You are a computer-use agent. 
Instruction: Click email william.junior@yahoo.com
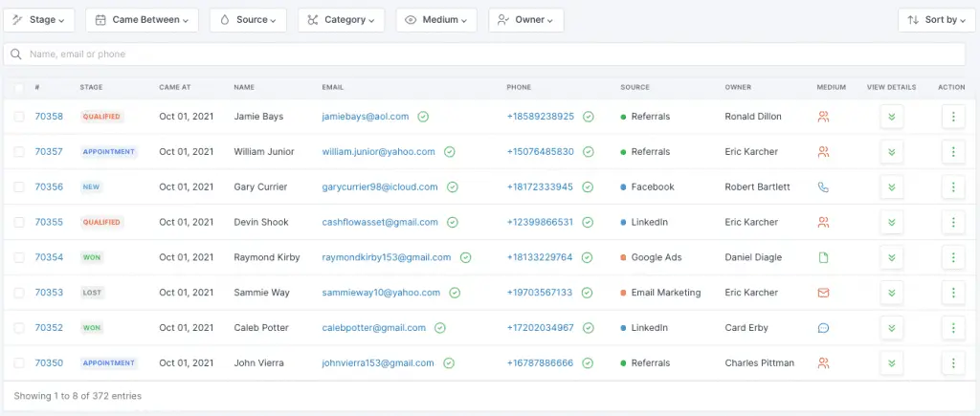click(378, 152)
